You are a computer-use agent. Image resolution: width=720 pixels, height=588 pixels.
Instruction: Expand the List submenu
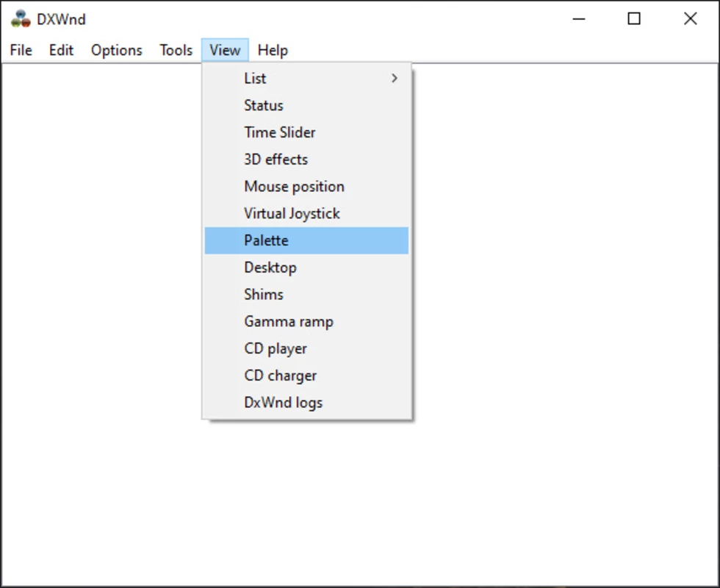(x=306, y=78)
